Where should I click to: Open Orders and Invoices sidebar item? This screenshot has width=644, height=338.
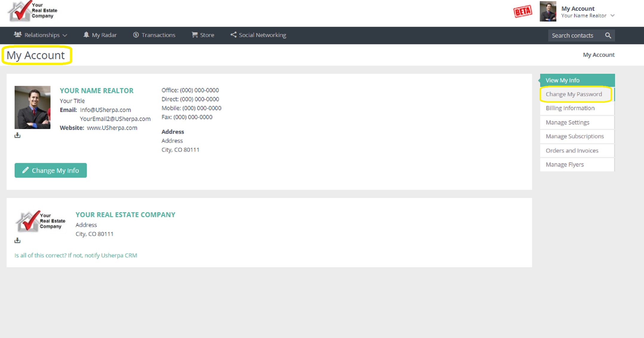(x=572, y=150)
